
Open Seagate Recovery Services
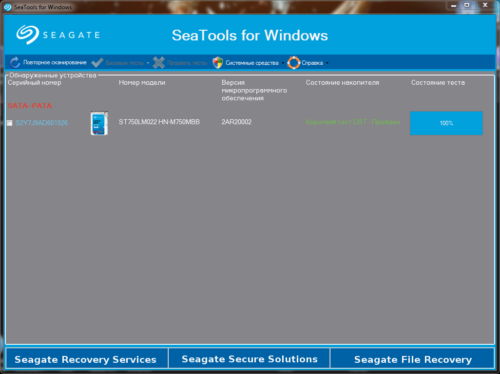pos(86,359)
